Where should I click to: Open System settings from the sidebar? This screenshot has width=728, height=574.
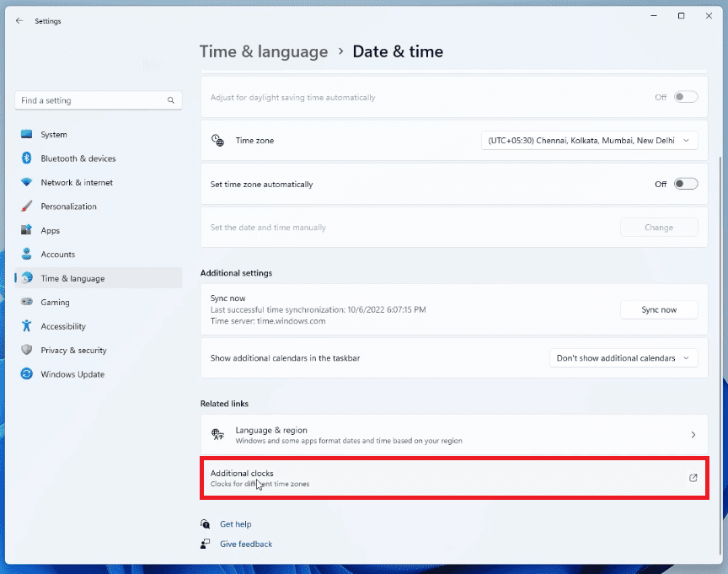pyautogui.click(x=53, y=134)
